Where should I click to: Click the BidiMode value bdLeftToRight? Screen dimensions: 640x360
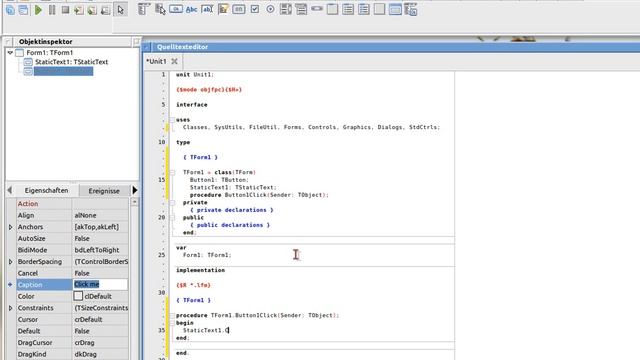tap(97, 250)
